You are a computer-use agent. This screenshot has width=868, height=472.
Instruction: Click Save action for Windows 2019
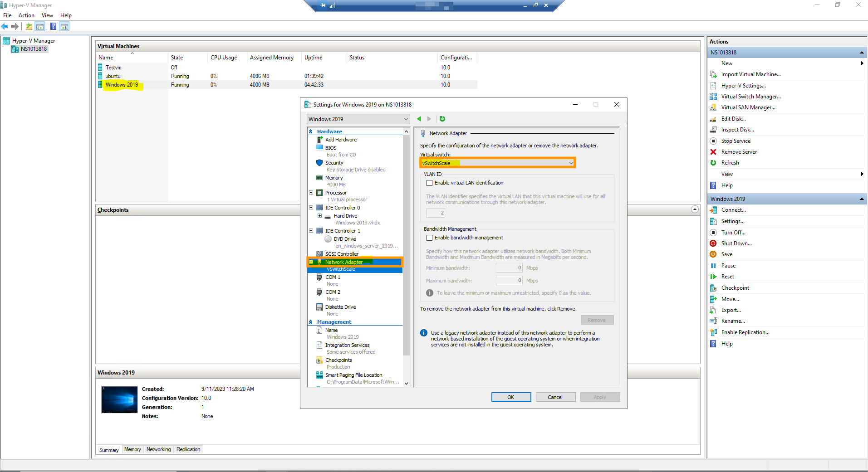[x=727, y=254]
